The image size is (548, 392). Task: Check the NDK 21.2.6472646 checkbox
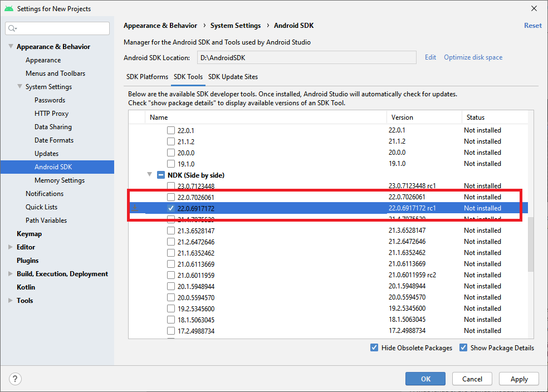pos(171,242)
